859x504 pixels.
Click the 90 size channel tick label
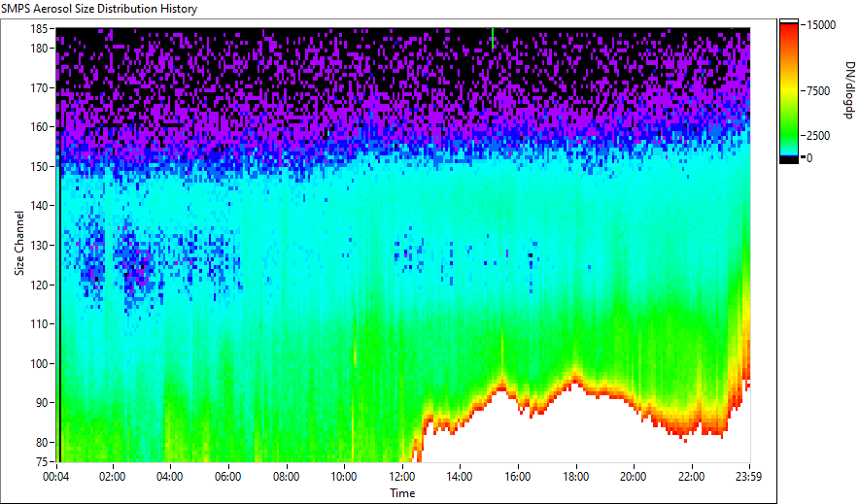pos(41,403)
